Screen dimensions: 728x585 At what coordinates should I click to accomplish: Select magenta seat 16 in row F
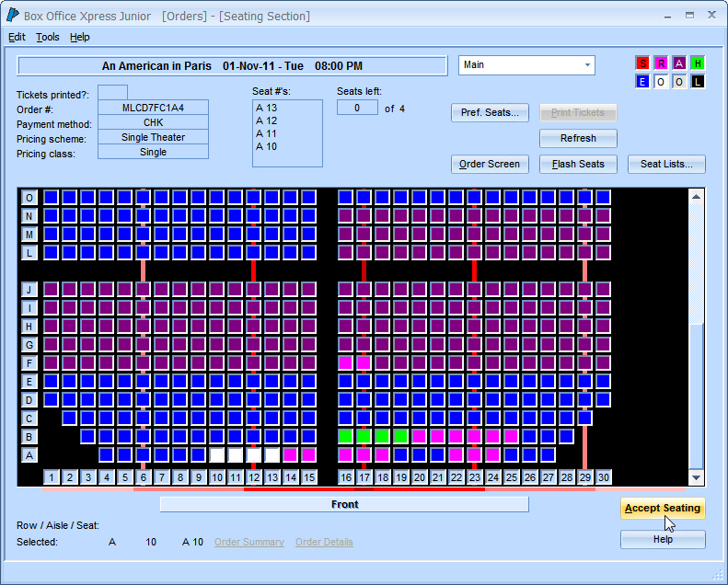point(346,362)
